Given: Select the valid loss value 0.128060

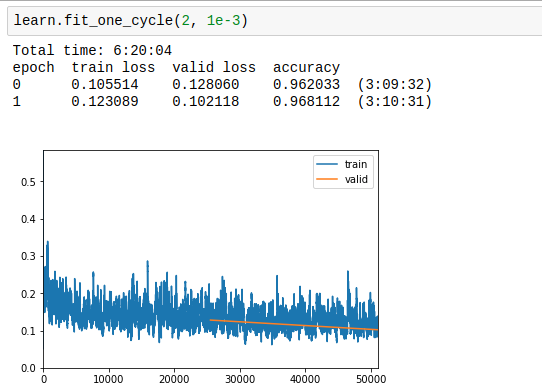Looking at the screenshot, I should tap(206, 85).
